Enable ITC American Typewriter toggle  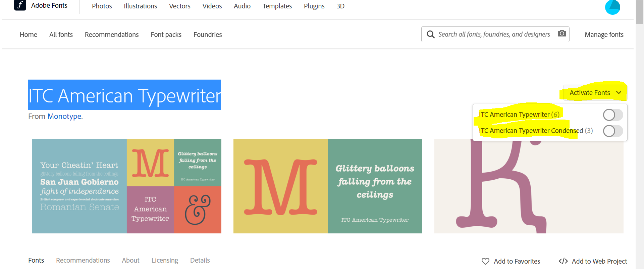pyautogui.click(x=613, y=115)
